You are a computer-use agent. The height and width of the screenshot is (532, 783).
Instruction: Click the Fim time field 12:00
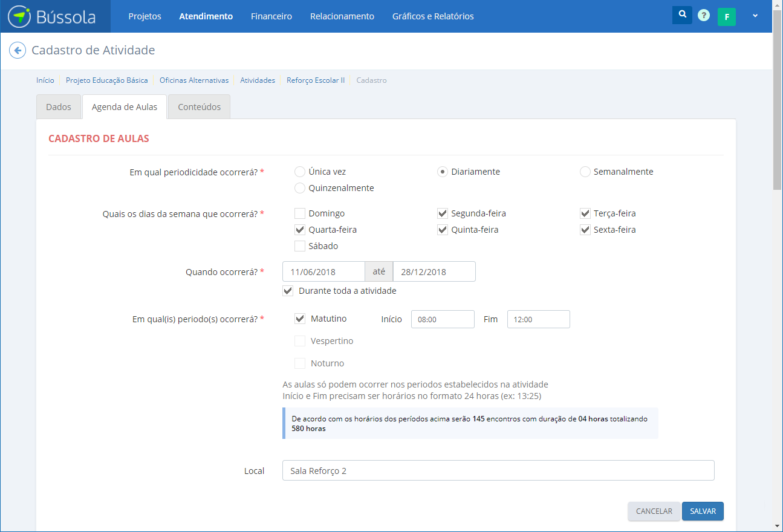pyautogui.click(x=539, y=319)
